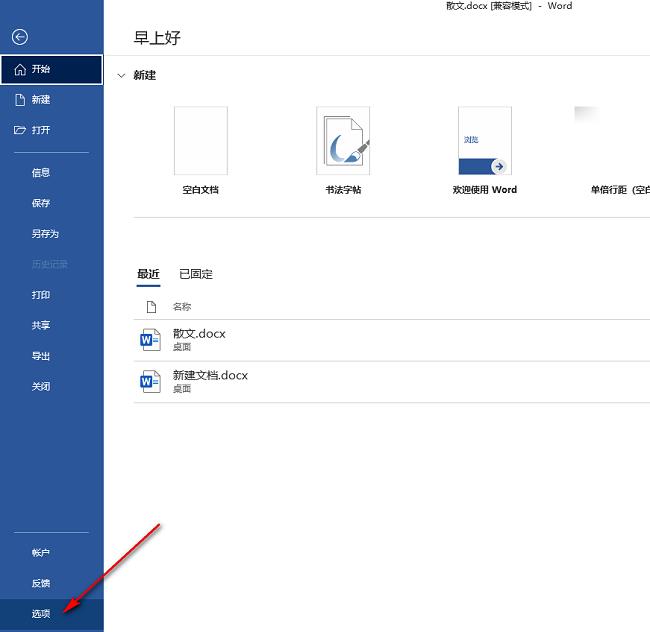Click the back arrow circle icon
This screenshot has height=632, width=650.
(20, 37)
